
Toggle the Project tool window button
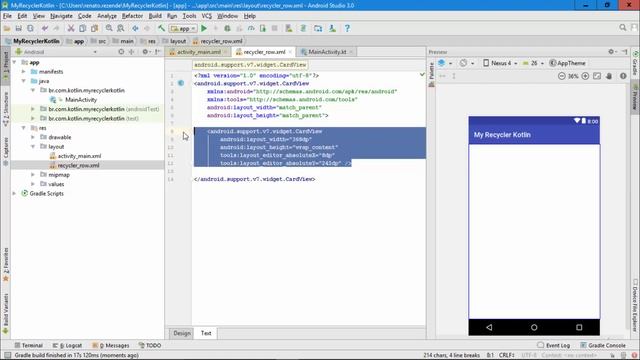pyautogui.click(x=6, y=67)
